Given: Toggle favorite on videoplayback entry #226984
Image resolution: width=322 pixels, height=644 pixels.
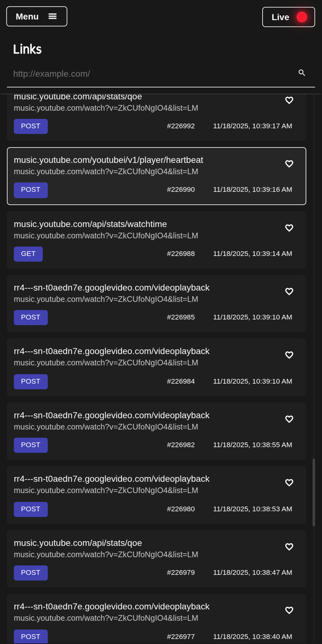Looking at the screenshot, I should coord(289,355).
